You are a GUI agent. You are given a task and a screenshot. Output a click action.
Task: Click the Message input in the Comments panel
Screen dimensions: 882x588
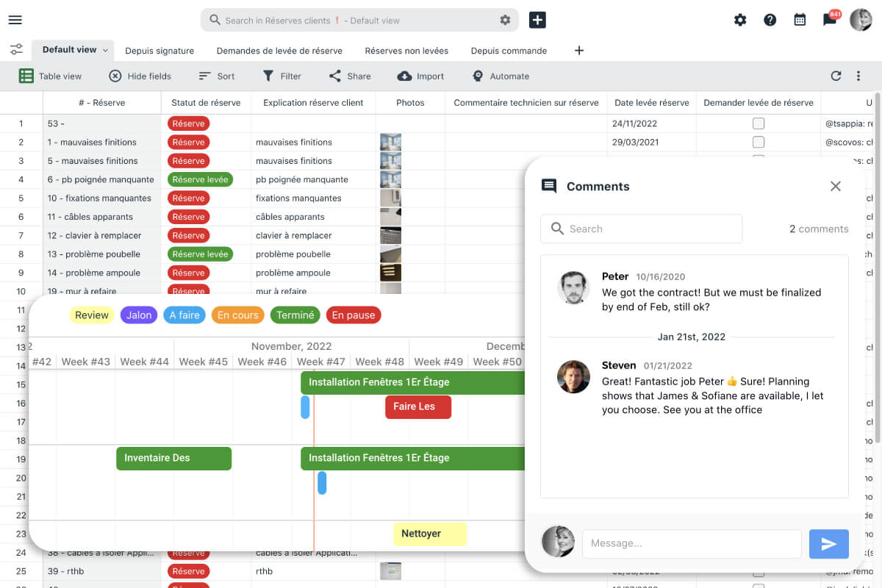point(691,544)
